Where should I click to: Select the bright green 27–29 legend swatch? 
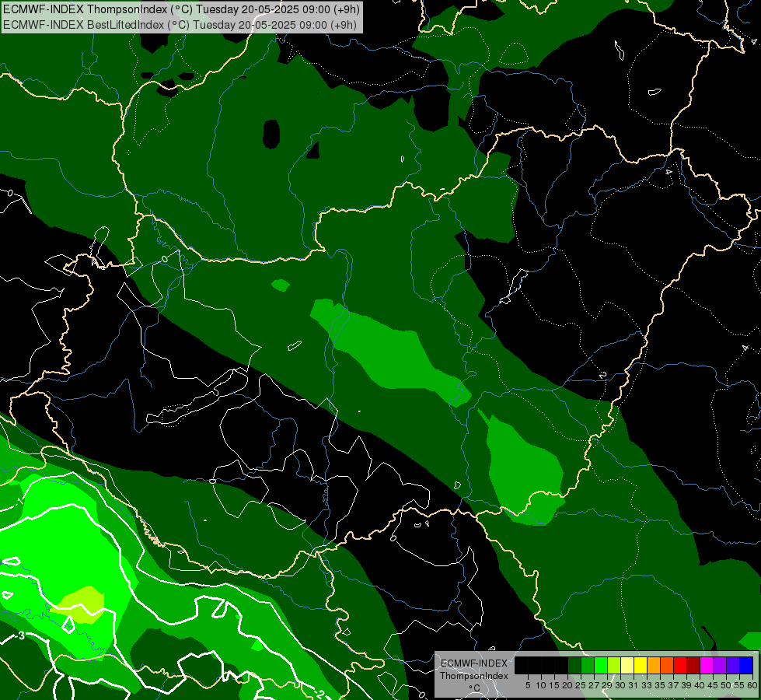tap(601, 665)
